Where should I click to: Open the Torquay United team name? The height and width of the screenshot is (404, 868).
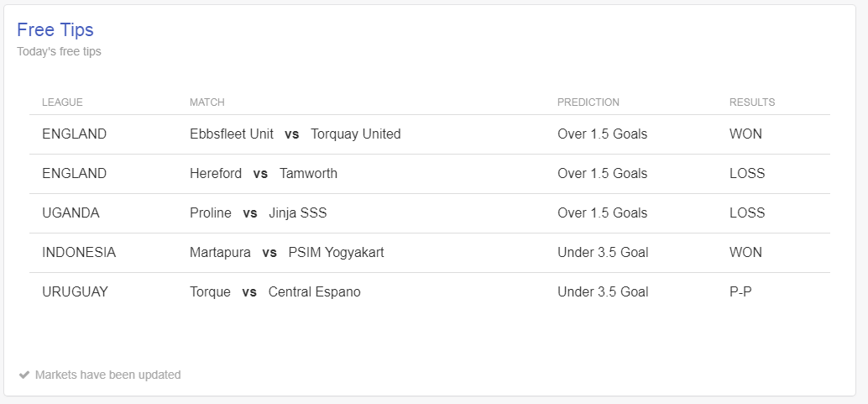(355, 134)
